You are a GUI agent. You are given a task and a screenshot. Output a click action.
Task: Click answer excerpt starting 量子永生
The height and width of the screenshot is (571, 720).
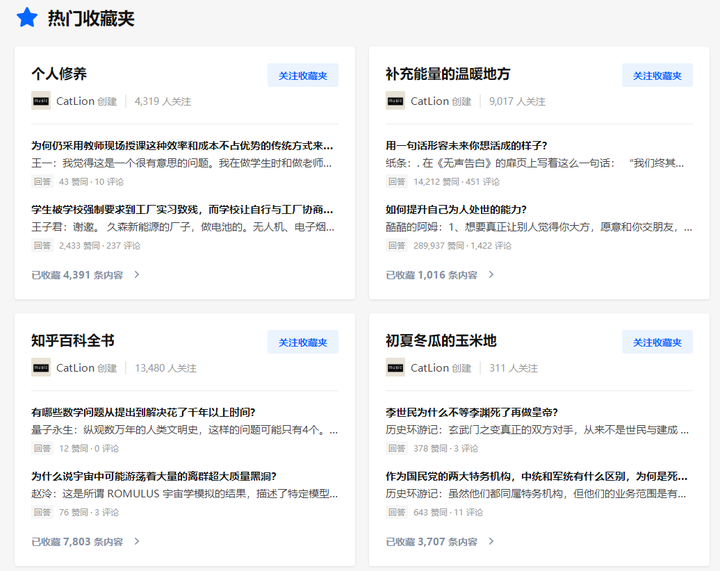point(185,430)
